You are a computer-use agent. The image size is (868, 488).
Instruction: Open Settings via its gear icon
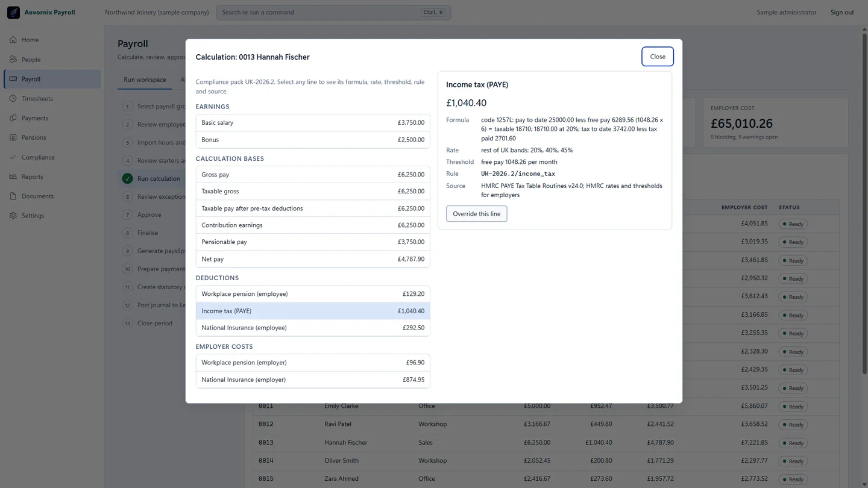(13, 216)
